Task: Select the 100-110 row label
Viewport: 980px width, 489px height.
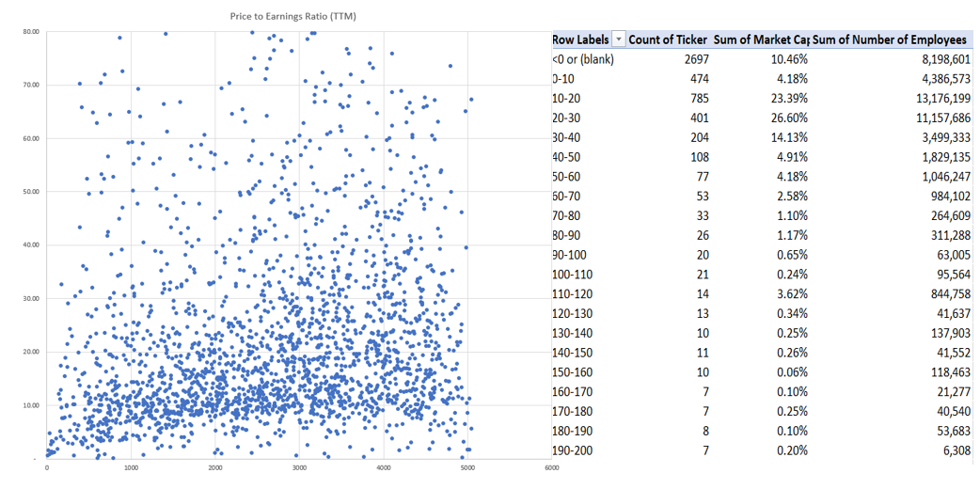Action: click(573, 274)
